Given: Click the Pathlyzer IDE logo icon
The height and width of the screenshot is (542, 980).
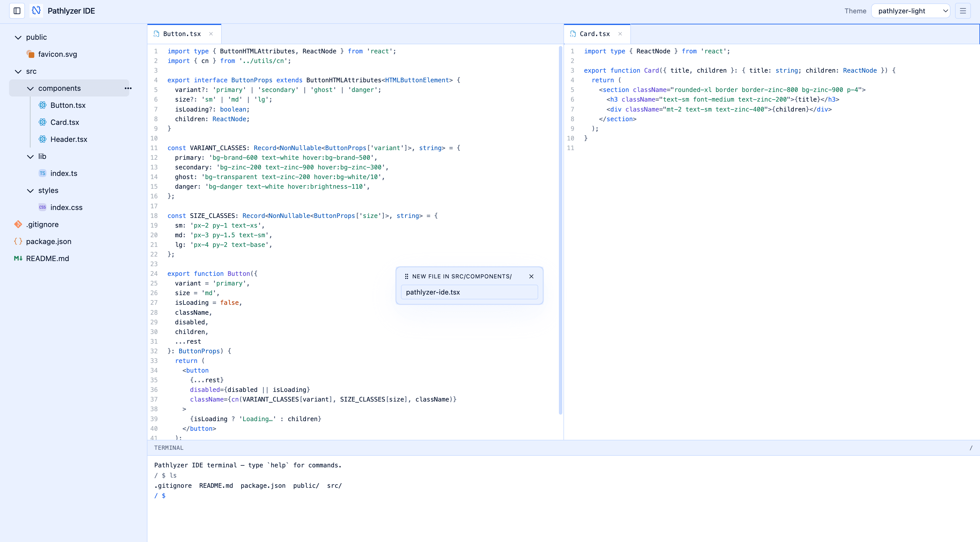Looking at the screenshot, I should pyautogui.click(x=36, y=11).
